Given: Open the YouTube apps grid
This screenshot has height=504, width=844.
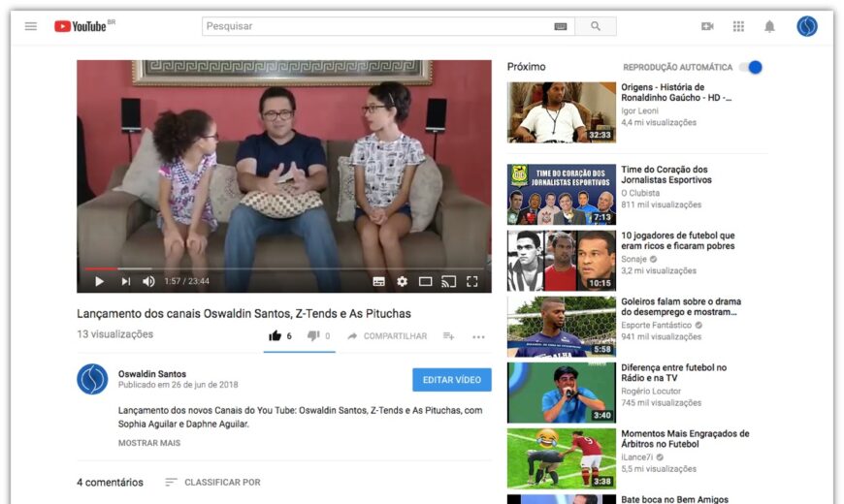Looking at the screenshot, I should (738, 26).
